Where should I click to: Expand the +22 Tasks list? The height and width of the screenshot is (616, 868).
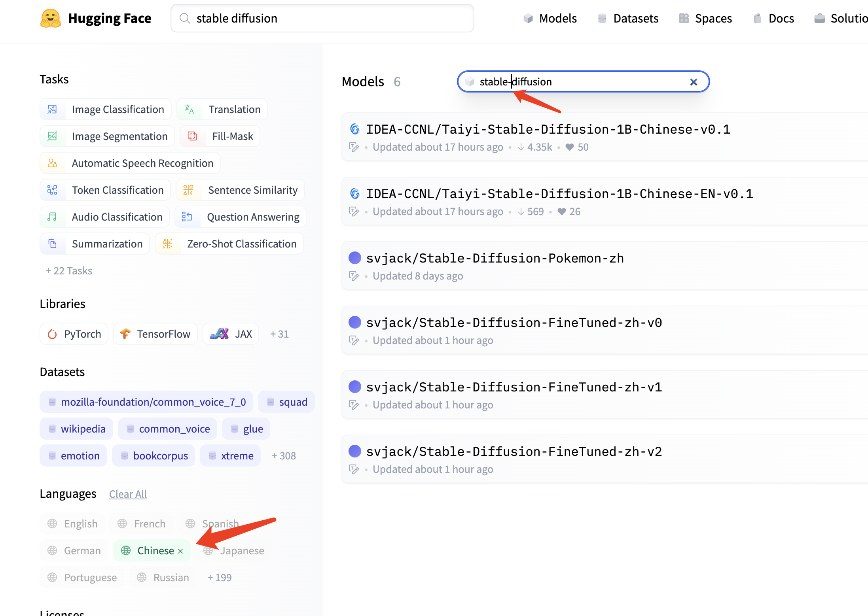(x=69, y=271)
